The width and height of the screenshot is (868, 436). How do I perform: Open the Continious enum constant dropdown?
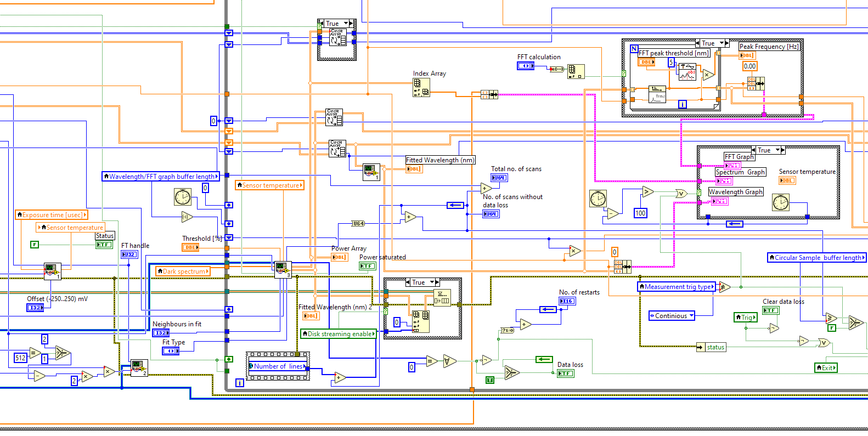(672, 316)
